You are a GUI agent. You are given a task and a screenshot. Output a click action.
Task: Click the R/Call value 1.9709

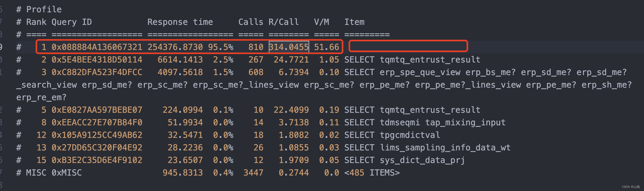click(x=294, y=160)
